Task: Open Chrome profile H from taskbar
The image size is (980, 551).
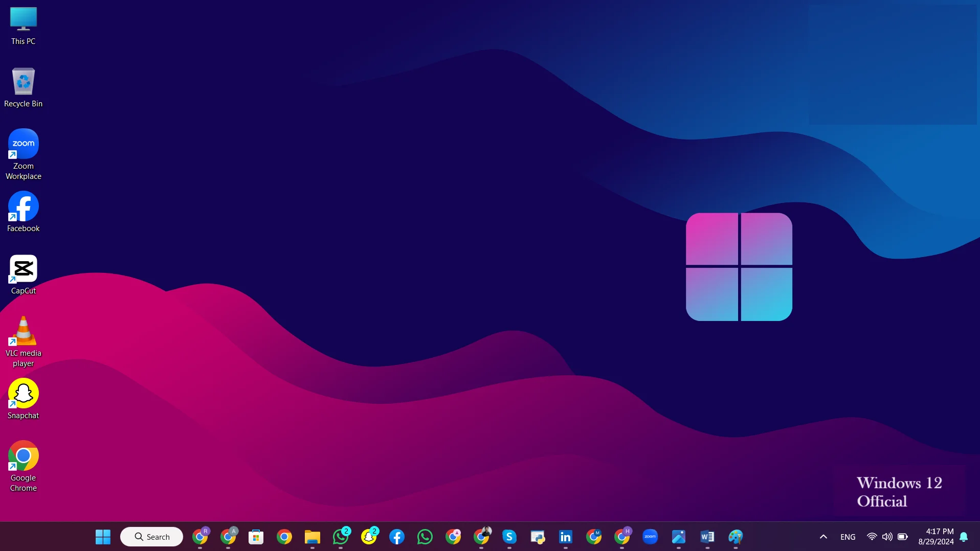Action: point(622,536)
